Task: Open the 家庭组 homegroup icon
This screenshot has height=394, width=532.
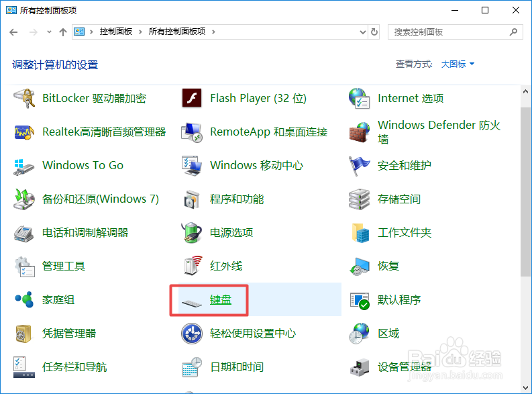Action: coord(24,299)
